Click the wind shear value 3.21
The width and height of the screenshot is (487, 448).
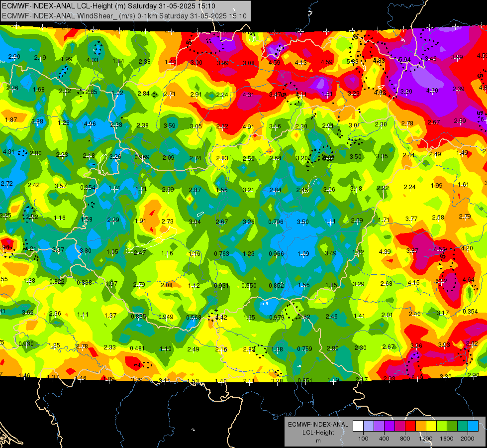pos(248,190)
